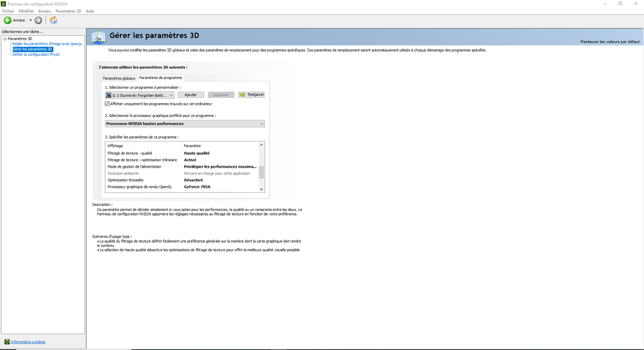Viewport: 644px width, 350px height.
Task: Open the Processeur NVIDIA hautes performances dropdown
Action: tap(185, 123)
